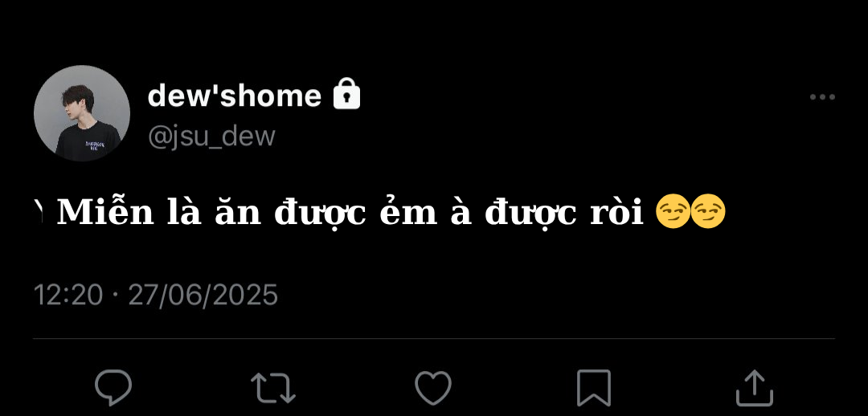The height and width of the screenshot is (416, 868).
Task: Click the word "Miễn" in the tweet
Action: [105, 213]
